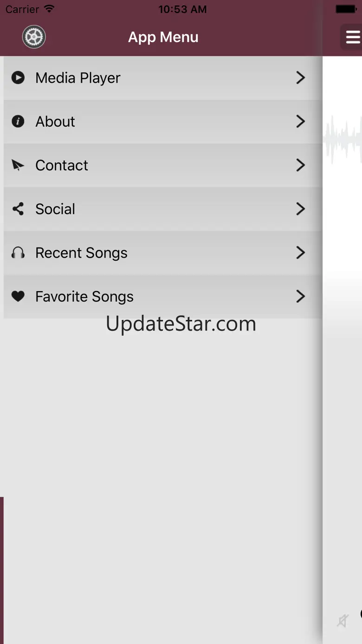Click the About text label
Image resolution: width=362 pixels, height=644 pixels.
tap(55, 122)
